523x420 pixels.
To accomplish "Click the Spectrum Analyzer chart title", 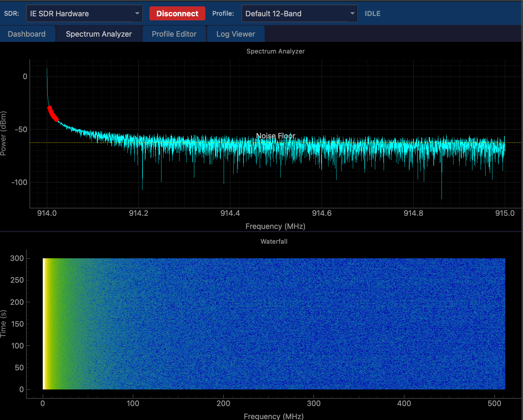I will click(275, 51).
